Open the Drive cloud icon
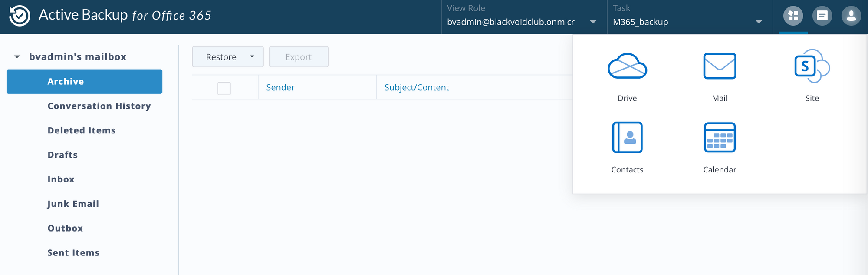Viewport: 868px width, 275px height. pos(627,66)
